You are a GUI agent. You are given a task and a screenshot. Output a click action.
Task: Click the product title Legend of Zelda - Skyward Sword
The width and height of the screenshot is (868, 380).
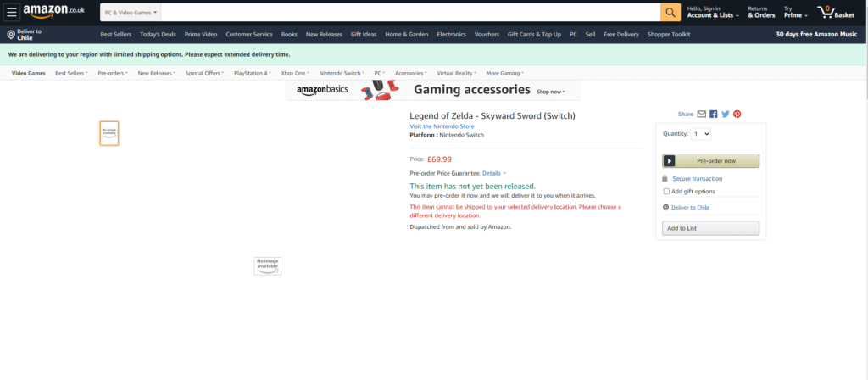[x=492, y=115]
